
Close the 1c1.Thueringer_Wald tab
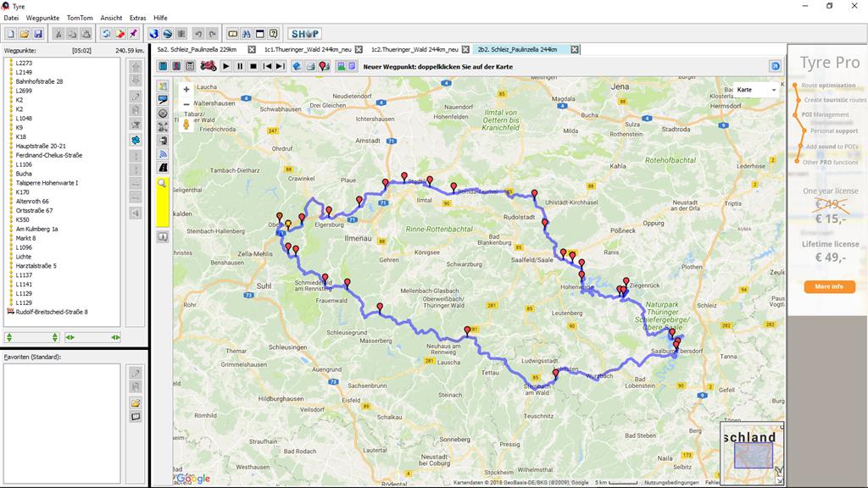tap(359, 49)
